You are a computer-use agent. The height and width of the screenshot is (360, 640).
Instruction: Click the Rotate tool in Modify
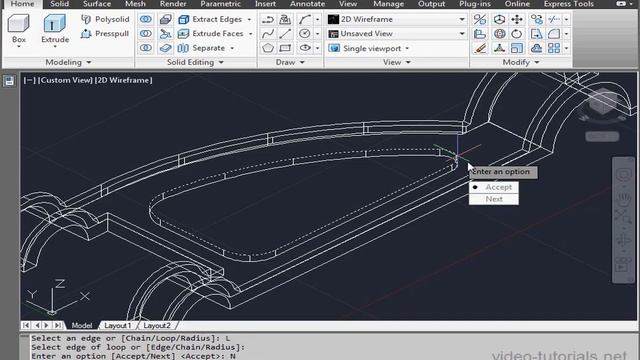(517, 33)
